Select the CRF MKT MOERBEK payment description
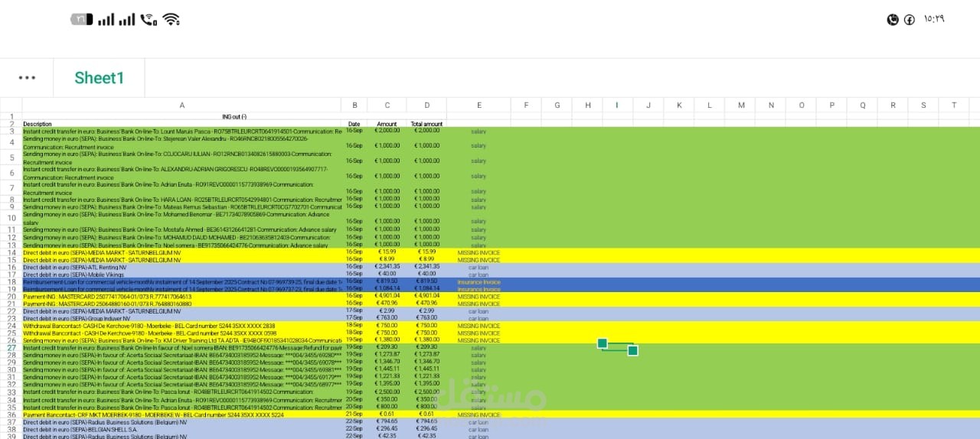Screen dimensions: 980x439 coord(181,415)
